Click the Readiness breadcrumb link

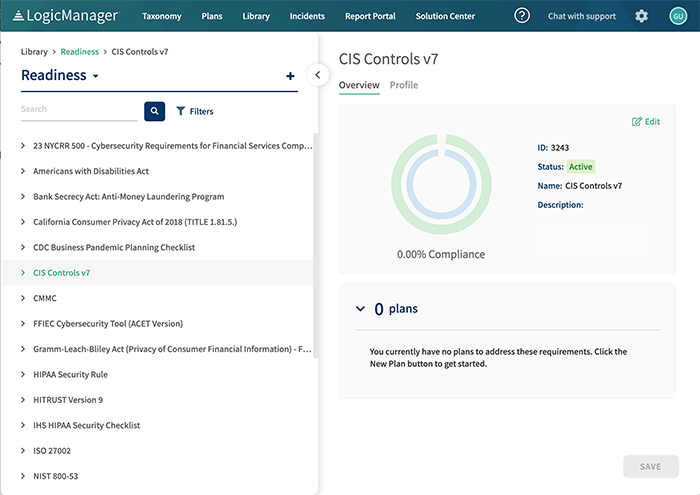pos(79,52)
